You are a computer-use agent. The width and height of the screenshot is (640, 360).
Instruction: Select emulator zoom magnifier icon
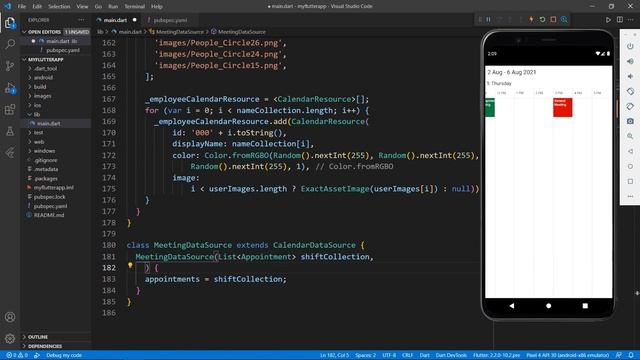630,136
